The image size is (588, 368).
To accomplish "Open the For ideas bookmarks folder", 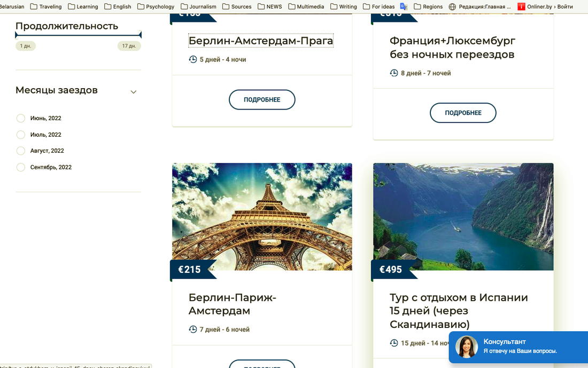I will (379, 6).
